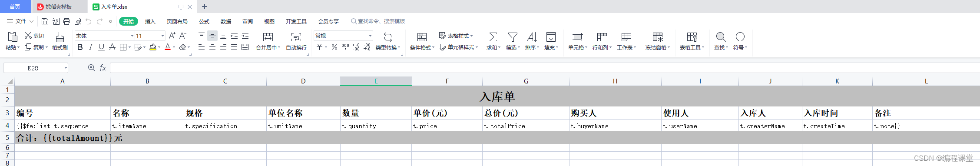Activate the Format Painter 格式刷
This screenshot has width=980, height=166.
(x=60, y=41)
